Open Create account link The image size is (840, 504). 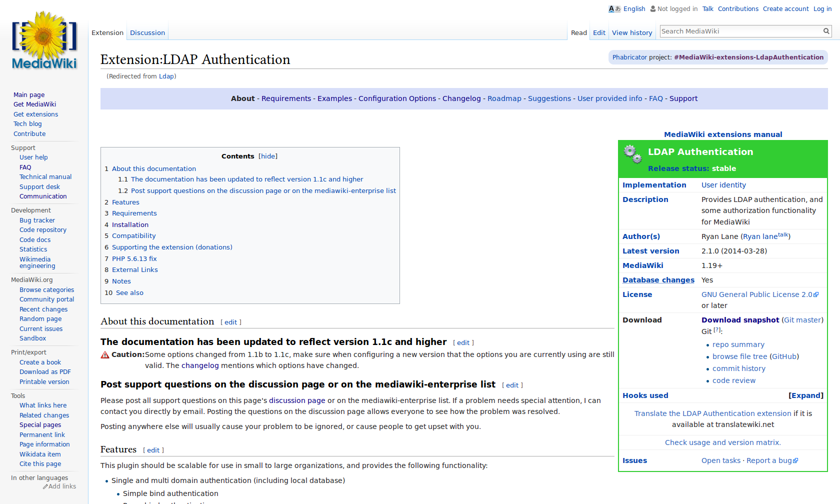coord(785,9)
